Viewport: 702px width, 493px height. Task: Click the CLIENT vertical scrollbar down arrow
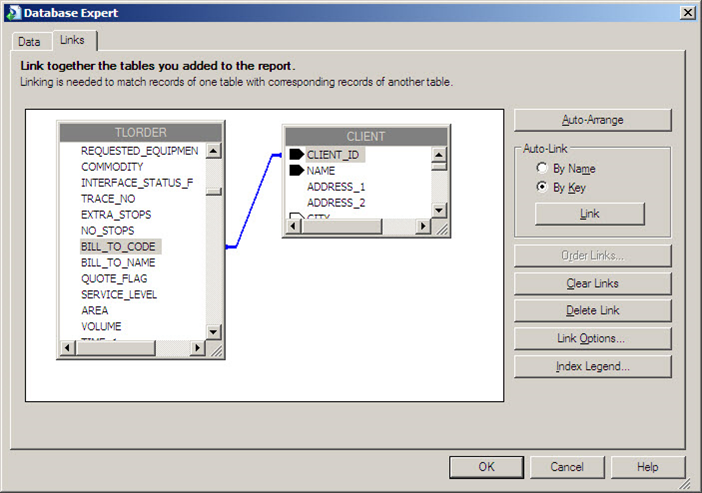click(x=439, y=210)
